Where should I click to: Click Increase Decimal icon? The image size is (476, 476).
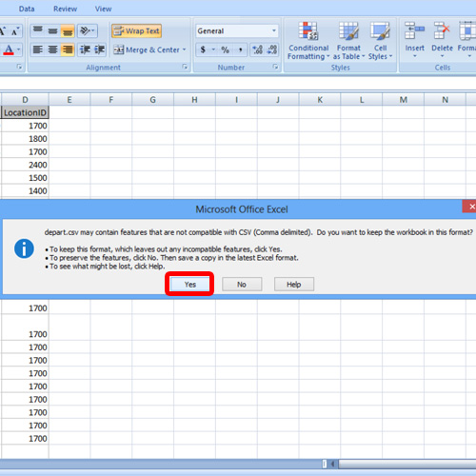tap(257, 50)
